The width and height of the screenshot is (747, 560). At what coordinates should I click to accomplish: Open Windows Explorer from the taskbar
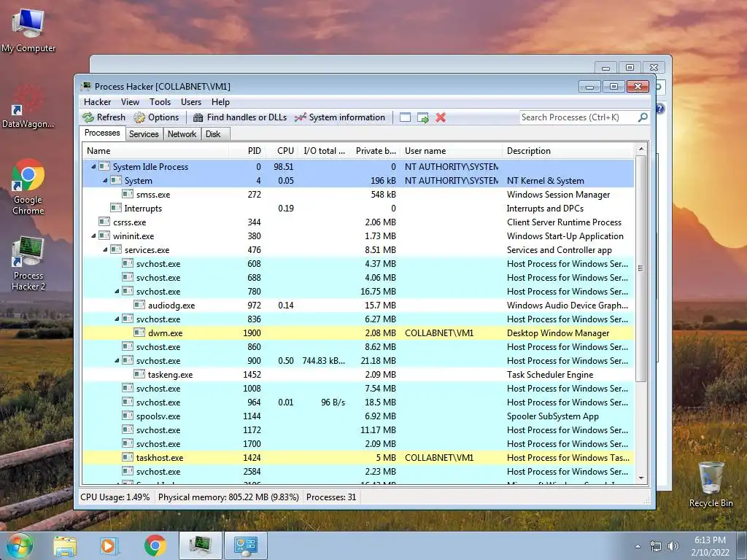coord(65,545)
